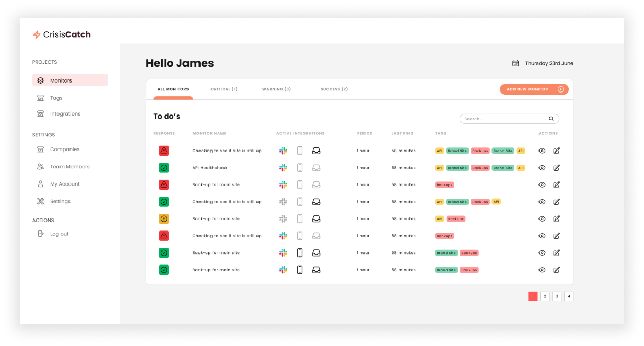Click the CrisisCatch lightning bolt logo

pos(37,35)
